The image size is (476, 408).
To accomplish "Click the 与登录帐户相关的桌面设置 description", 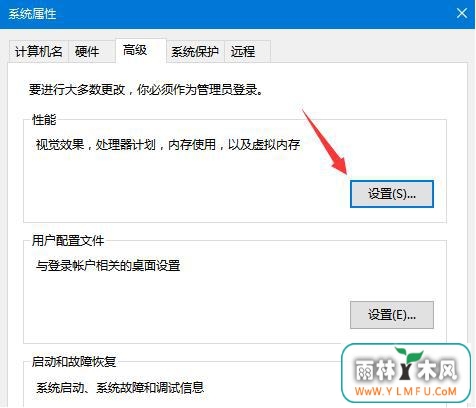I will click(x=108, y=266).
